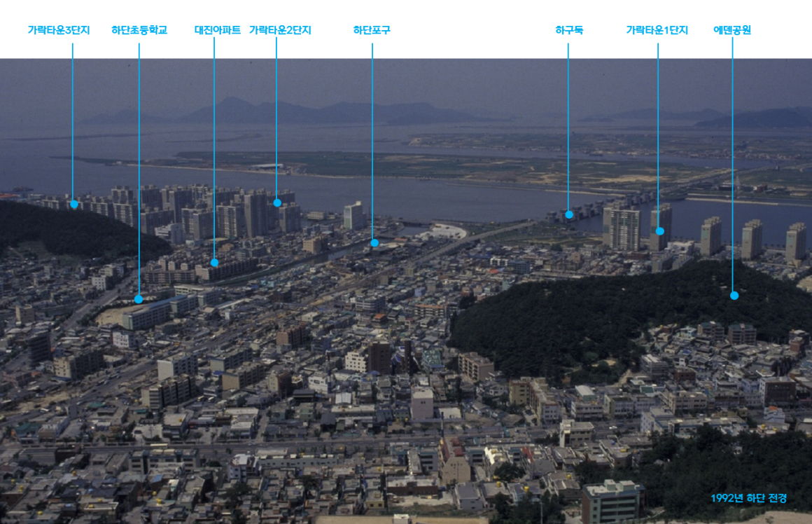Select the 가락타운2단지 label

[280, 30]
